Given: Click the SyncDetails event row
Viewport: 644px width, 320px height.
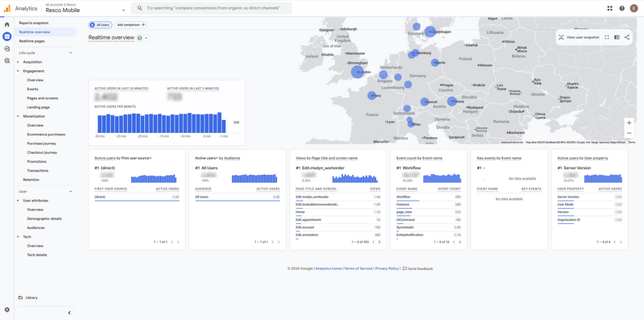Looking at the screenshot, I should click(x=428, y=227).
